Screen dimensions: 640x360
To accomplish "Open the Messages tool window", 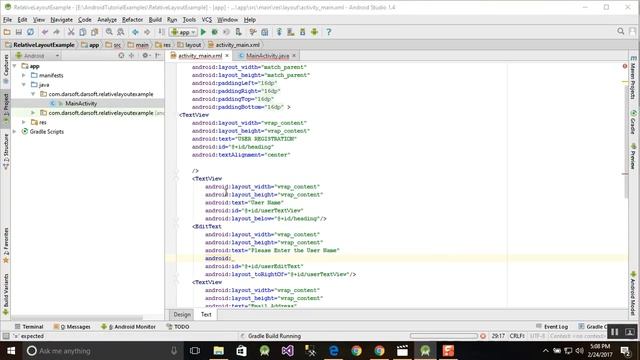I will [72, 327].
